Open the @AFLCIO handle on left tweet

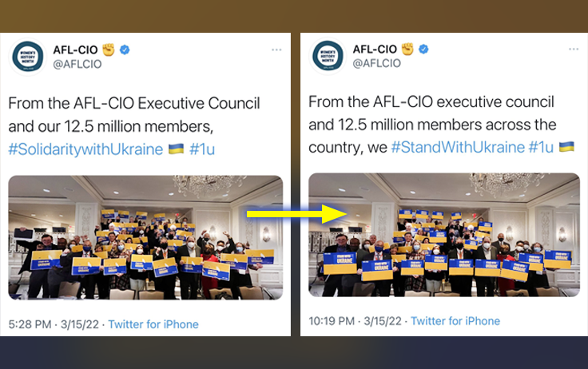(x=77, y=64)
